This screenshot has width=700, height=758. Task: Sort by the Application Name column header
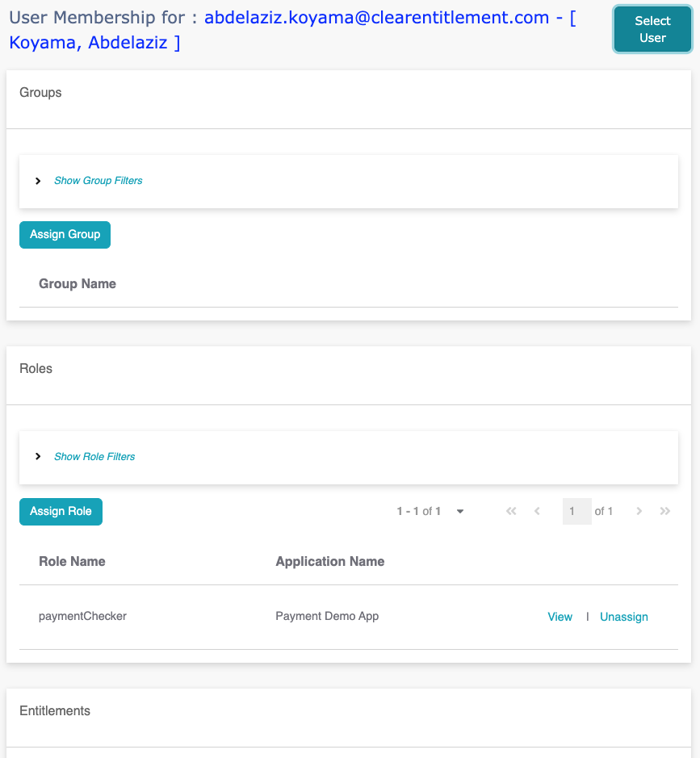point(330,561)
